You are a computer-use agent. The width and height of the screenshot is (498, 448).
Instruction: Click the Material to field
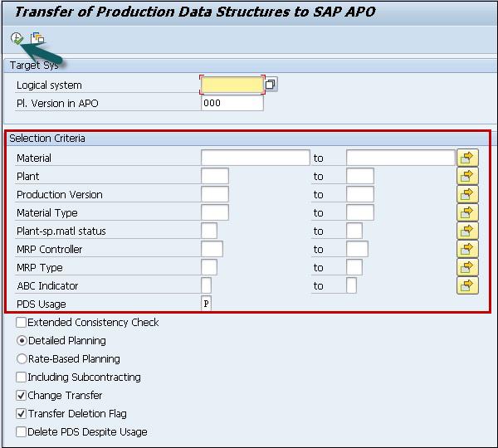pos(401,158)
